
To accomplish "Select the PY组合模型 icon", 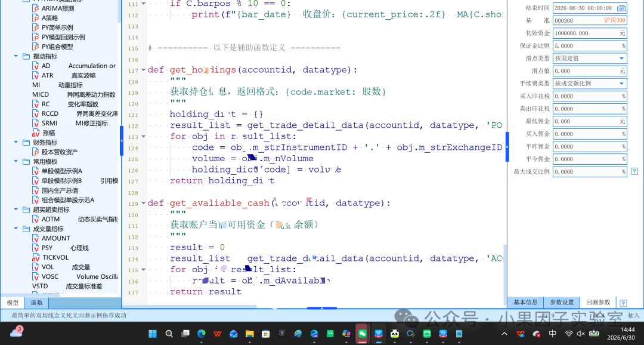I will click(36, 47).
